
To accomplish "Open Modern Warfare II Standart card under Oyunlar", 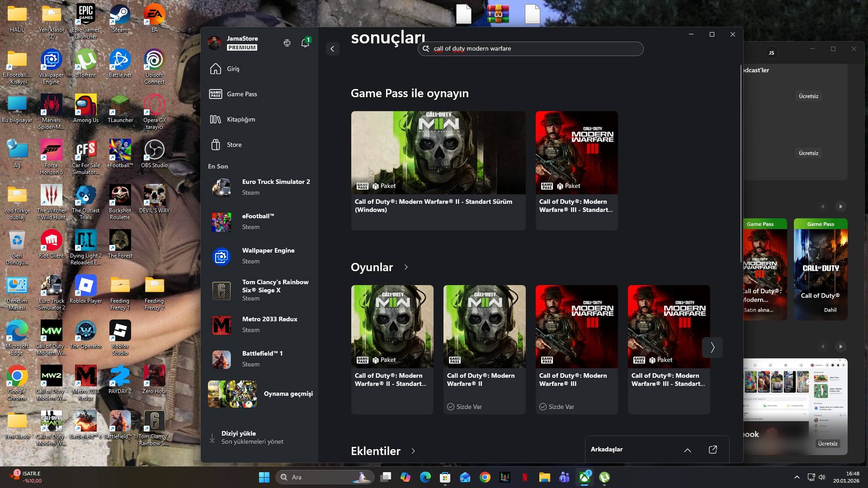I will pyautogui.click(x=392, y=349).
